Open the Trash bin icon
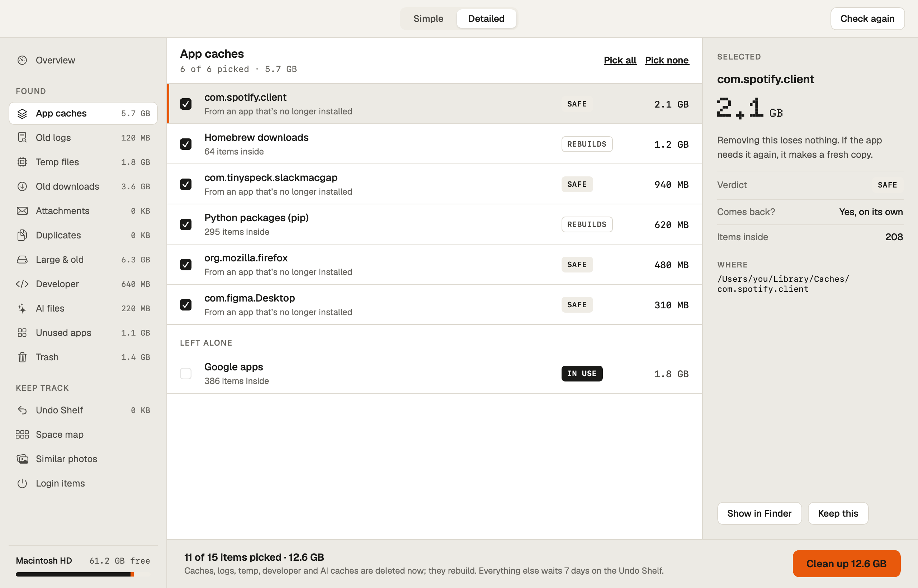 click(22, 357)
